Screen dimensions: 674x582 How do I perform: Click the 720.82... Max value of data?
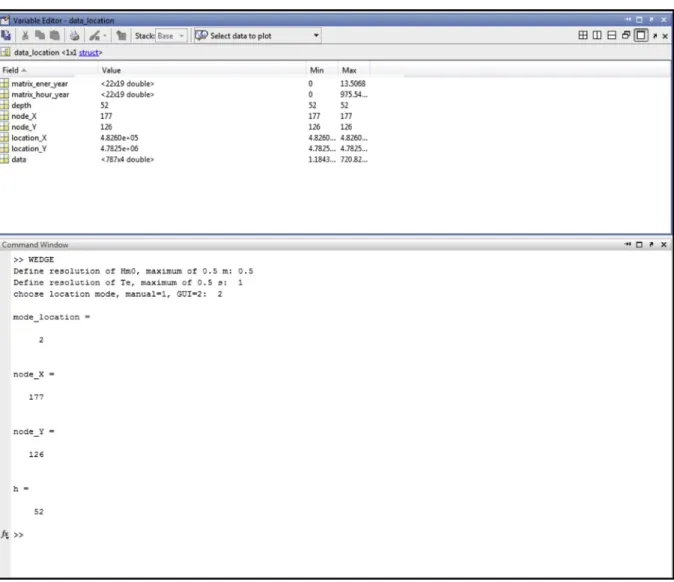click(354, 159)
